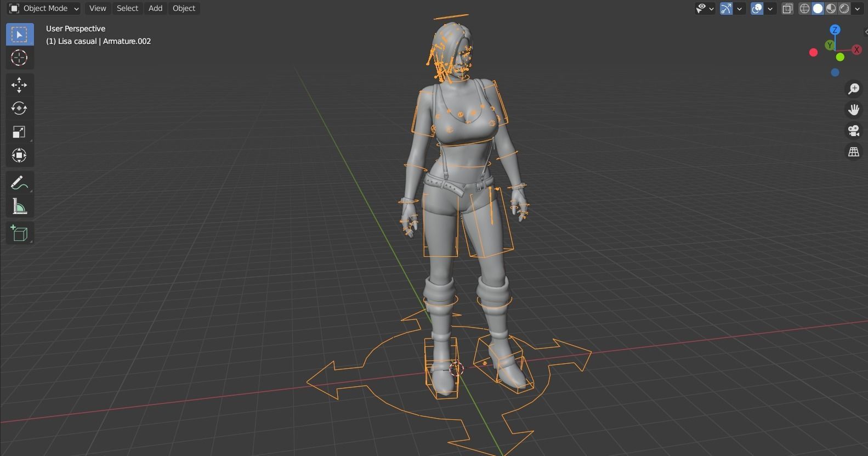Click the editor type icon beside Object Mode
This screenshot has width=868, height=456.
14,8
